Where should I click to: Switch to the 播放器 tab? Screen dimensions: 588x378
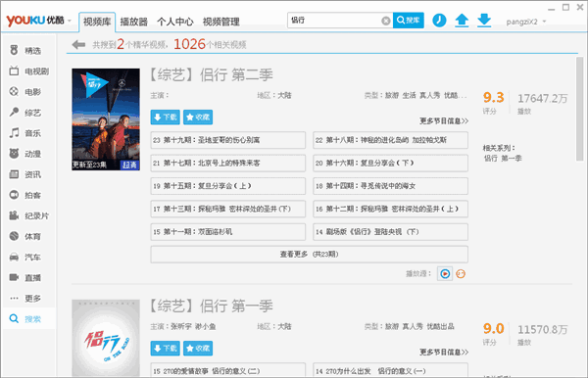pos(134,22)
